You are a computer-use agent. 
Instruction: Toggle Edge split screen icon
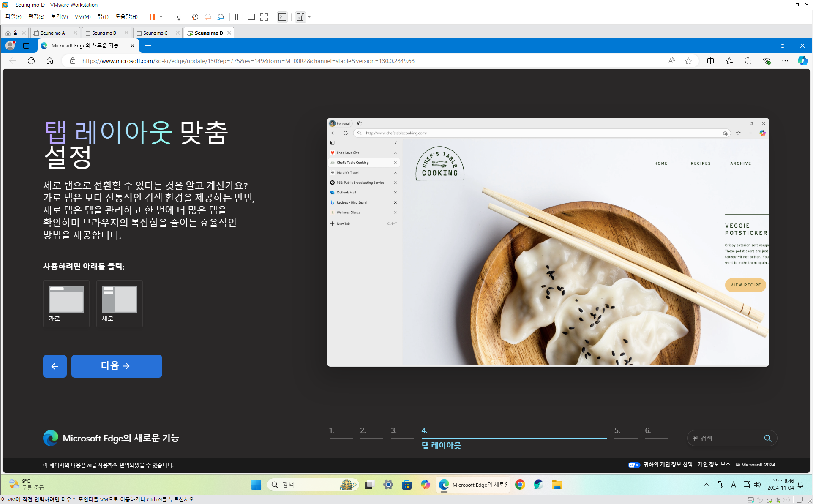click(x=710, y=61)
